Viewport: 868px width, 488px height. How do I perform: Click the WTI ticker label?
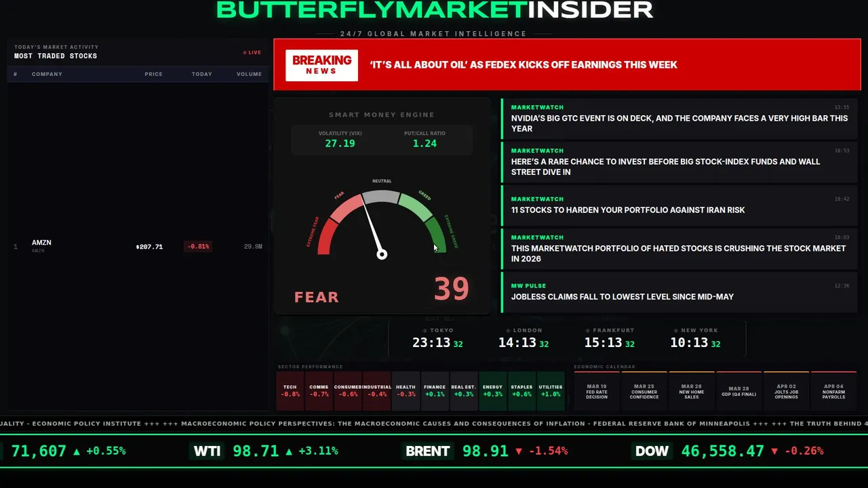click(207, 451)
